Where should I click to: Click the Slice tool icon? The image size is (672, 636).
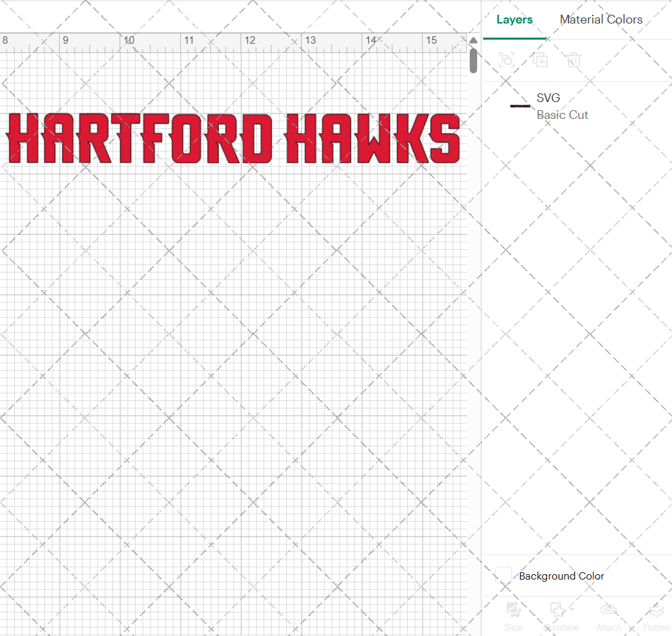(513, 610)
